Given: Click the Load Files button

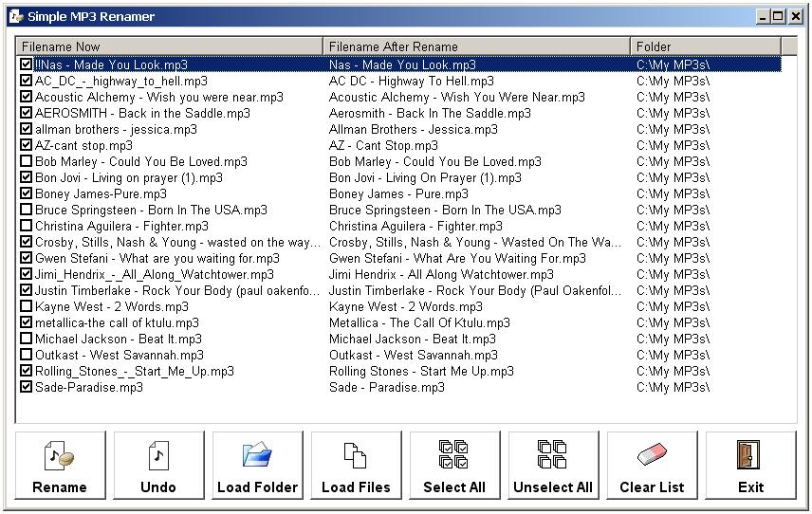Looking at the screenshot, I should [356, 466].
